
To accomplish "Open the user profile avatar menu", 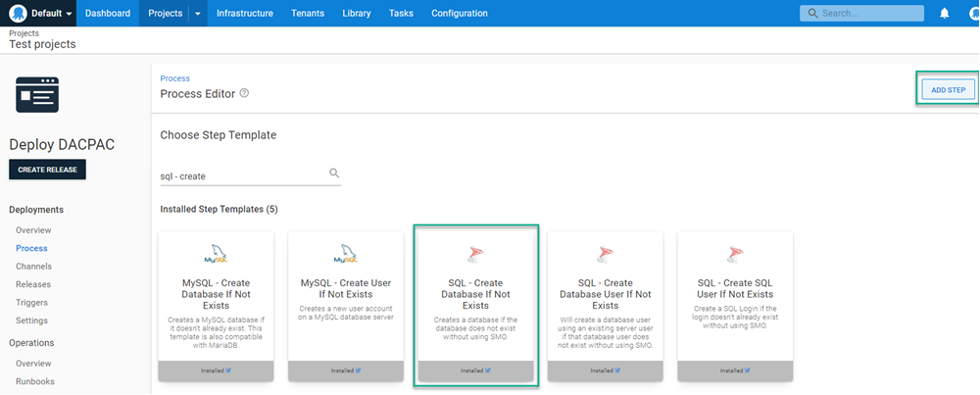I will (971, 14).
